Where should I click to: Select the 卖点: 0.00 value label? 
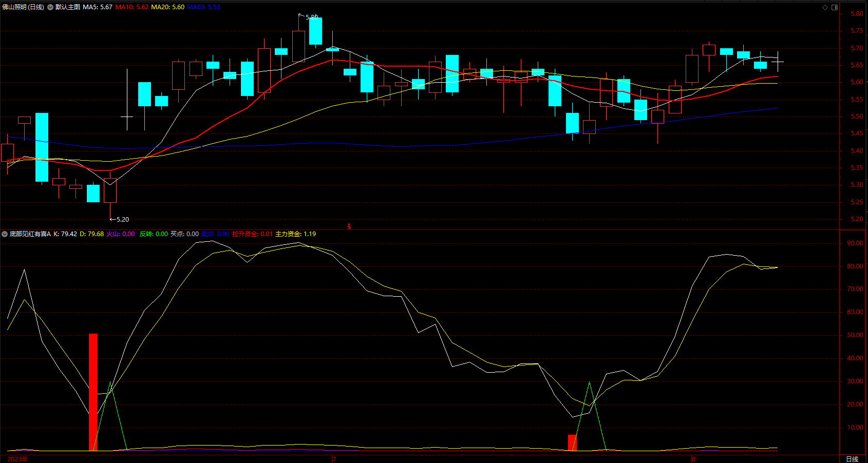(215, 234)
